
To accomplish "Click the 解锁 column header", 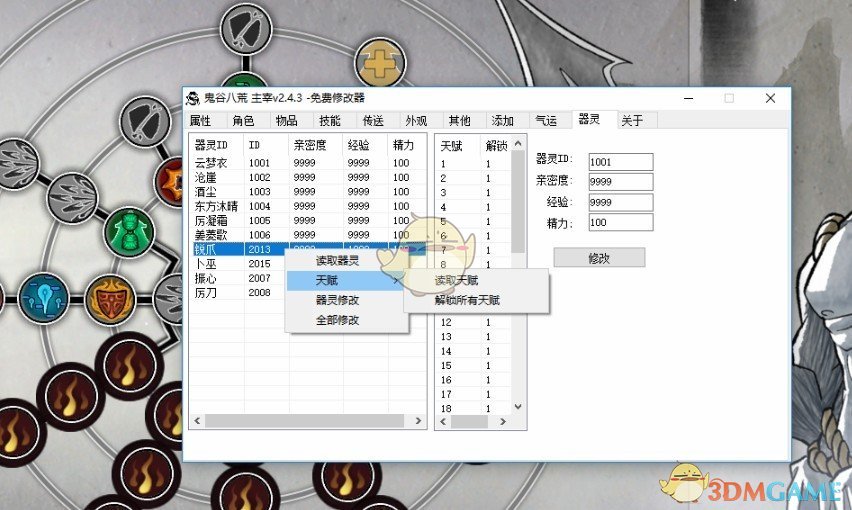I will click(496, 146).
